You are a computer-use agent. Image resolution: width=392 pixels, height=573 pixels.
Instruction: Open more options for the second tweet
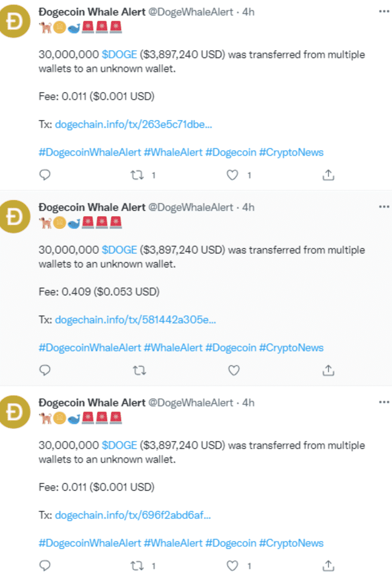point(384,207)
